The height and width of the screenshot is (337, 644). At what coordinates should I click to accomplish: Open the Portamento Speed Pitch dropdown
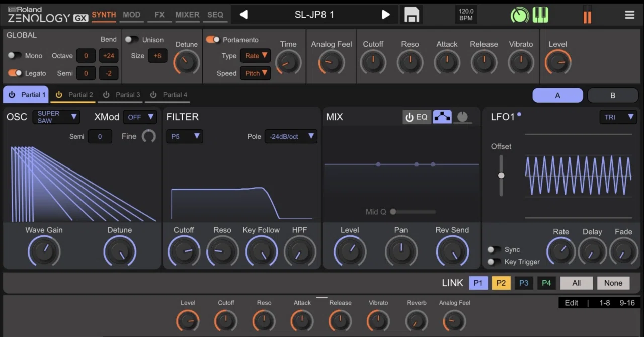coord(255,73)
